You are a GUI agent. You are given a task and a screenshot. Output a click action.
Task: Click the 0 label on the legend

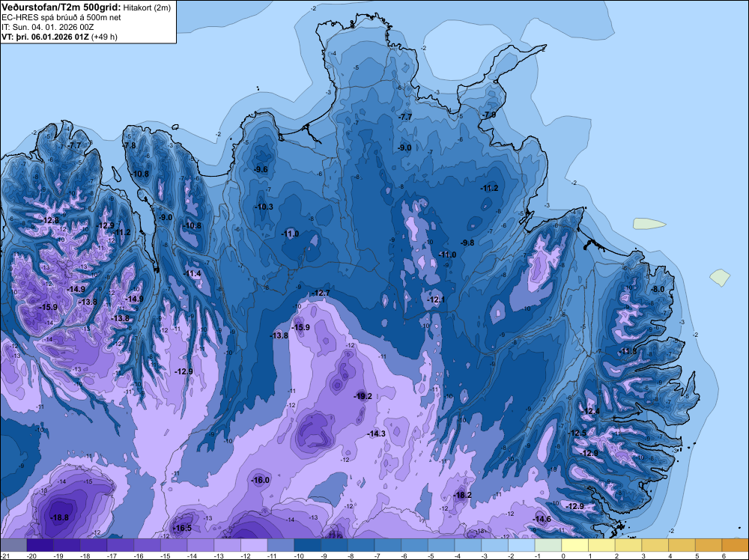pyautogui.click(x=564, y=556)
